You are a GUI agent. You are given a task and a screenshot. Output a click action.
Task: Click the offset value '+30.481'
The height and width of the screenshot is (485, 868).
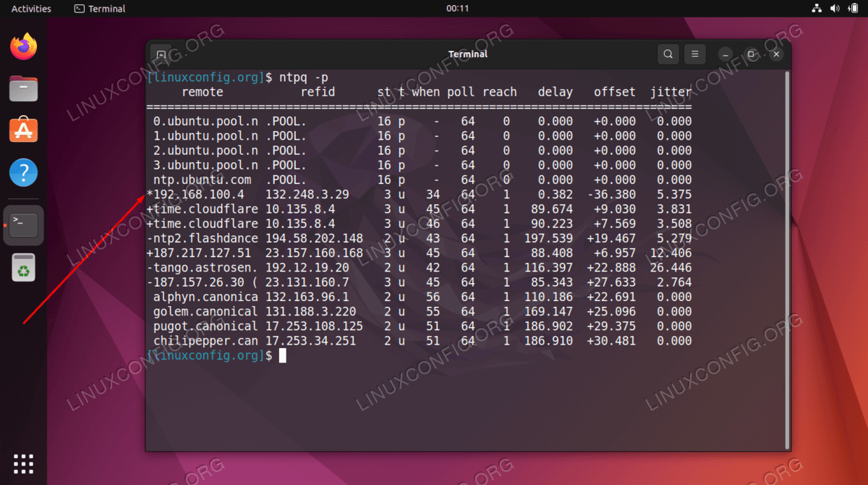[611, 340]
